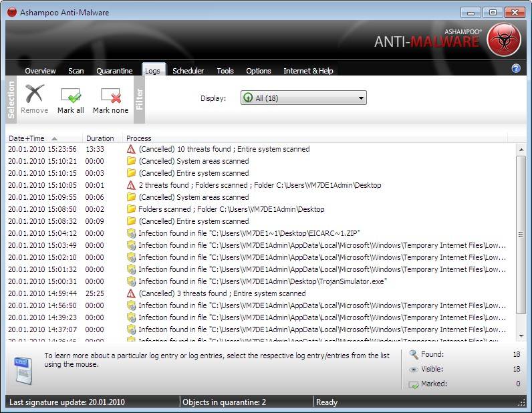This screenshot has width=532, height=413.
Task: Click the Mark all button label
Action: click(x=71, y=110)
